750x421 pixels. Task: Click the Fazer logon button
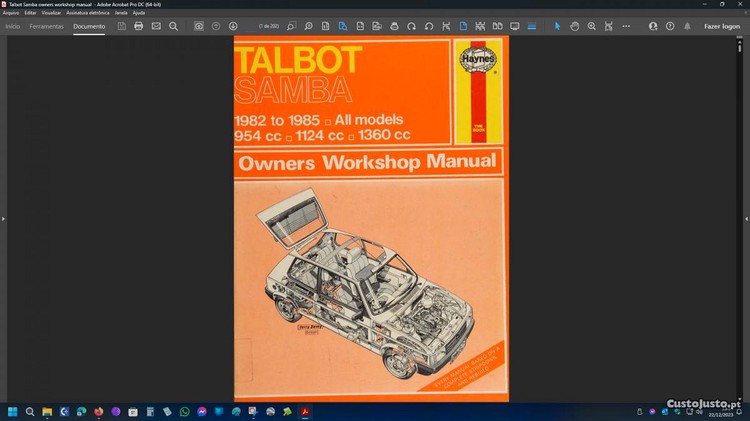tap(721, 26)
